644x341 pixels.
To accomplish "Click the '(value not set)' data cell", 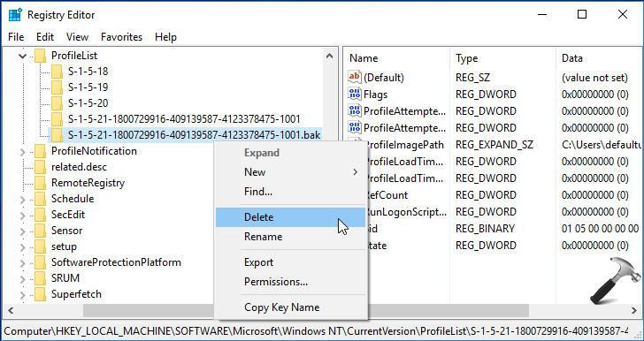I will tap(594, 77).
